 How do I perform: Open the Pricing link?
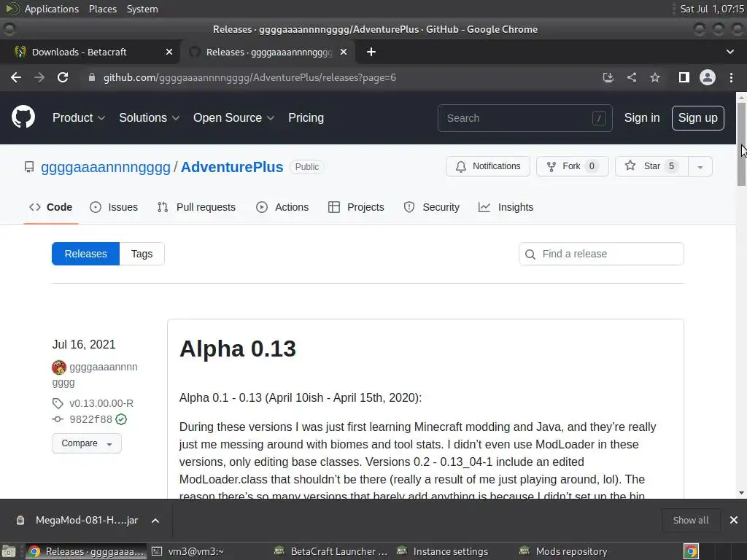click(x=306, y=117)
